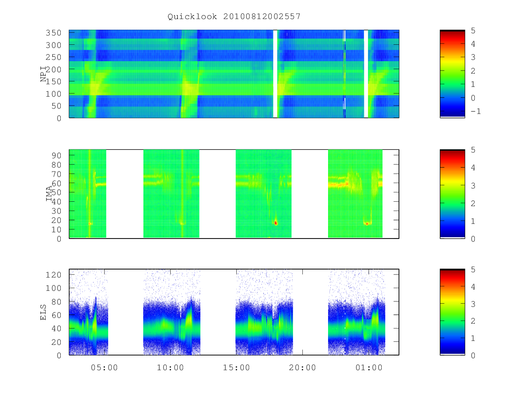Click the 10:00 time axis tick label
The width and height of the screenshot is (532, 399).
(170, 368)
